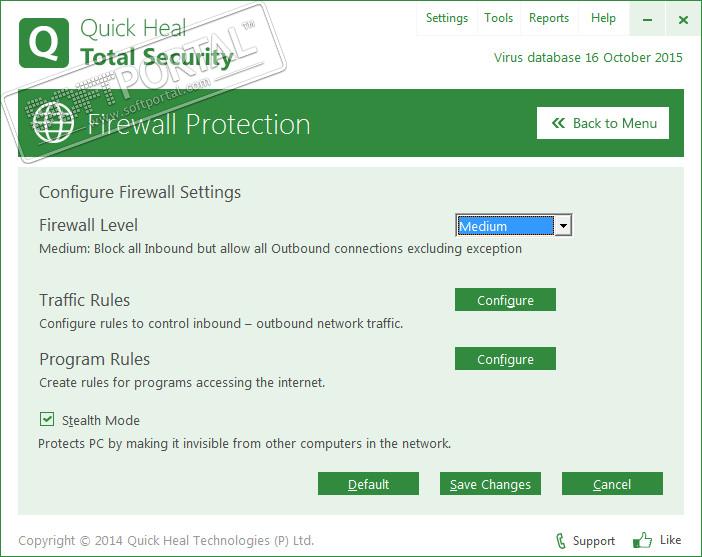Open the Reports menu

click(549, 18)
